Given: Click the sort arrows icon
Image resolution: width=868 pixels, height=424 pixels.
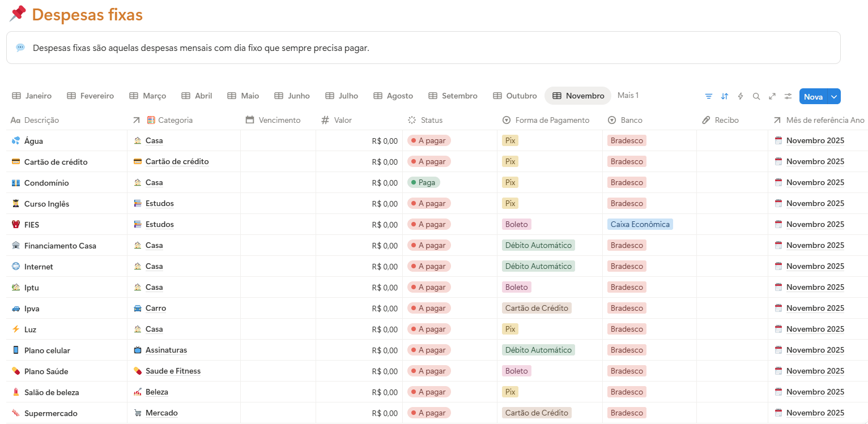Looking at the screenshot, I should [724, 96].
